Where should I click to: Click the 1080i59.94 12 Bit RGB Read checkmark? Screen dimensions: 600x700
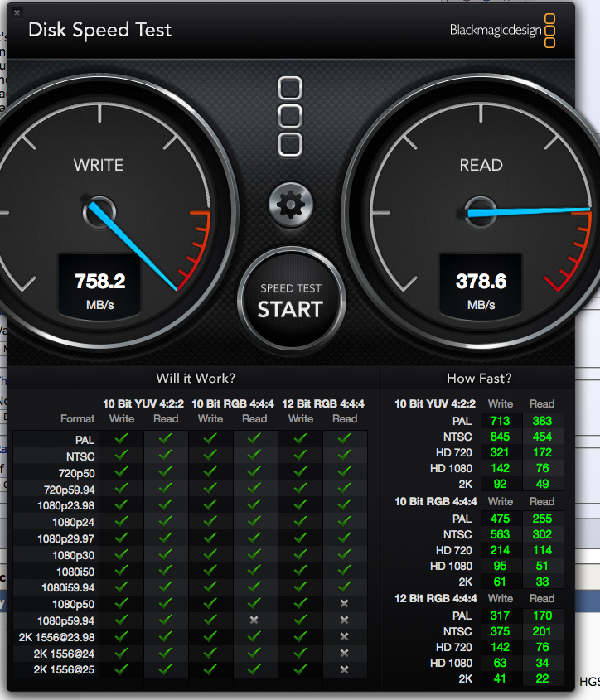point(344,587)
